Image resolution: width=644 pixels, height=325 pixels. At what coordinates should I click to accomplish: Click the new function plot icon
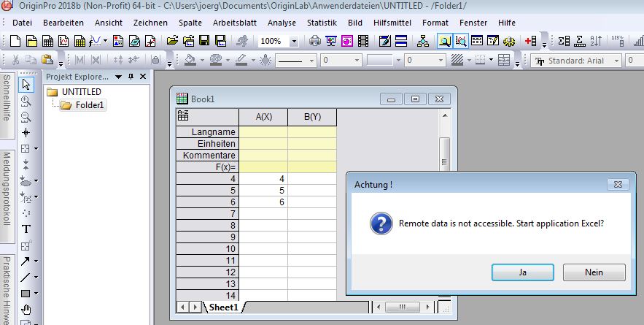(95, 41)
